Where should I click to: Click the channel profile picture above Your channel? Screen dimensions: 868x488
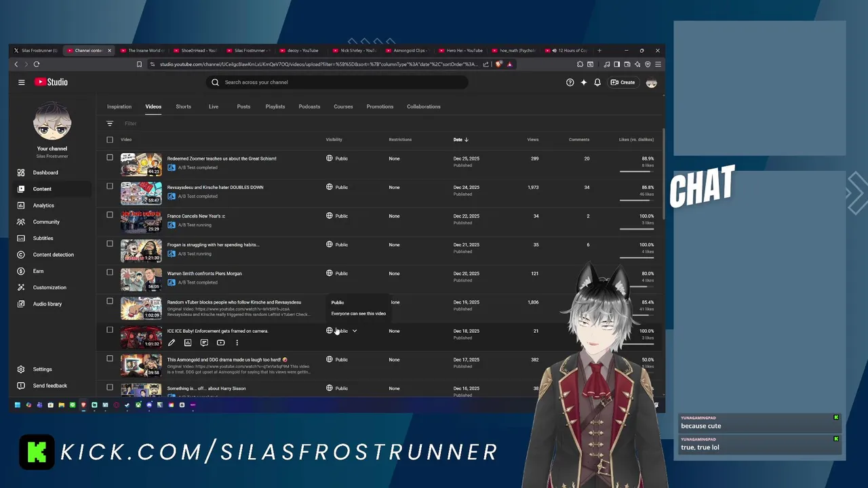[52, 121]
